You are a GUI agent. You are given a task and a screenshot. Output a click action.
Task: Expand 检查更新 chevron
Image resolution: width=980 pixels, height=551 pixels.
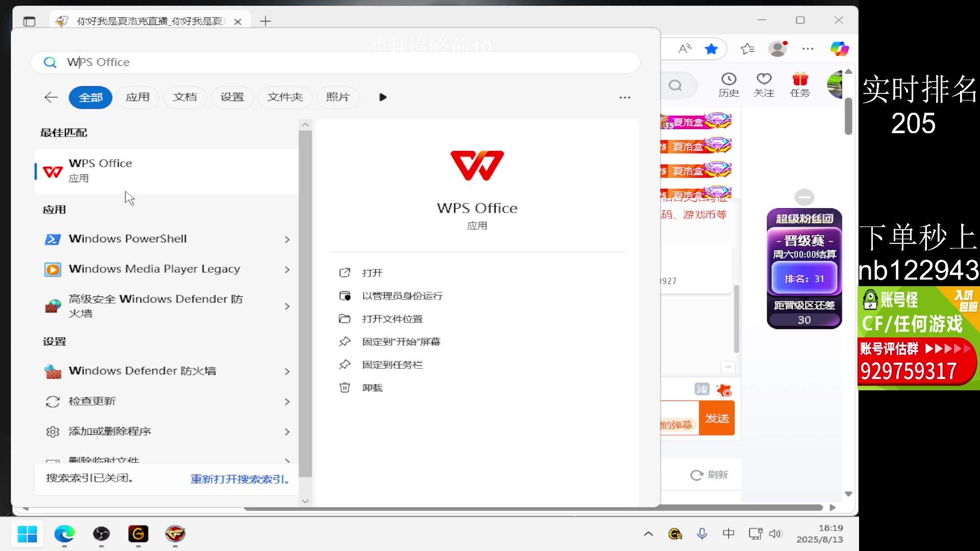[287, 402]
